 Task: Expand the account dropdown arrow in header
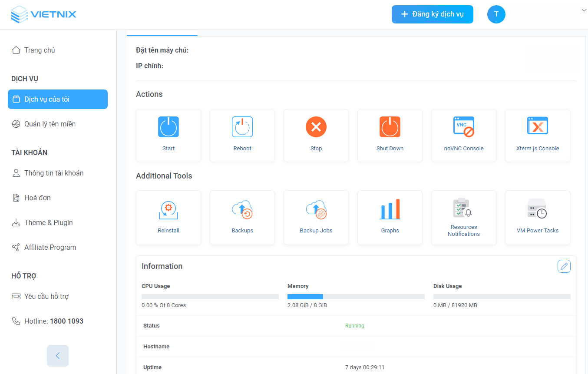click(x=583, y=10)
